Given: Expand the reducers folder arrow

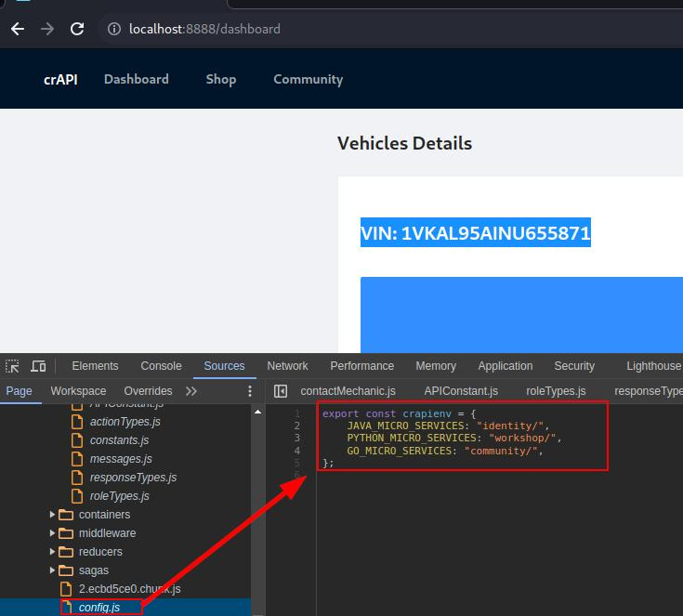Looking at the screenshot, I should pyautogui.click(x=52, y=552).
